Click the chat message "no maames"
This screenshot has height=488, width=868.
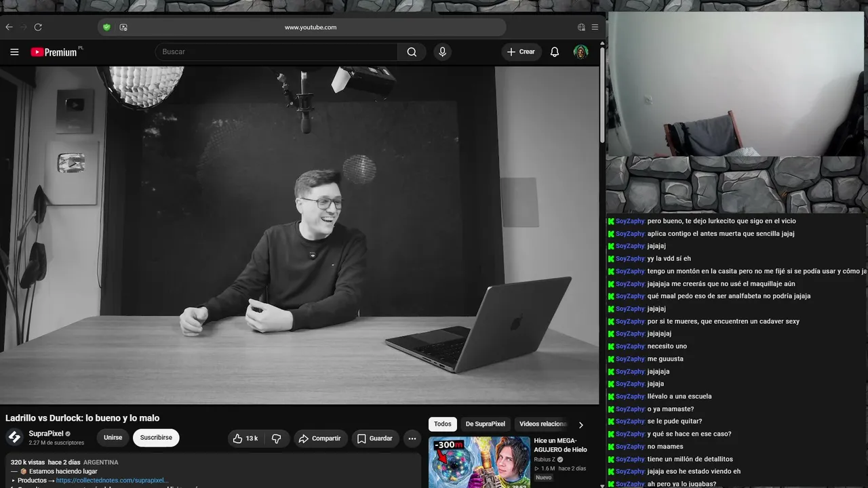pos(665,447)
